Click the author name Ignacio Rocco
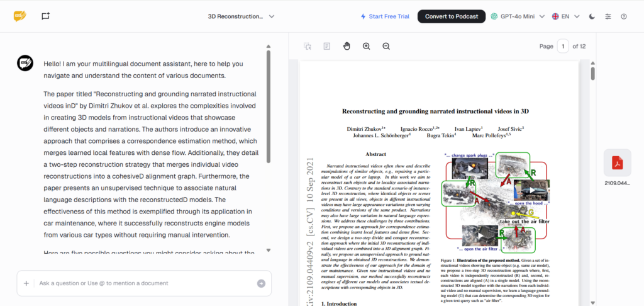644x306 pixels. click(419, 128)
